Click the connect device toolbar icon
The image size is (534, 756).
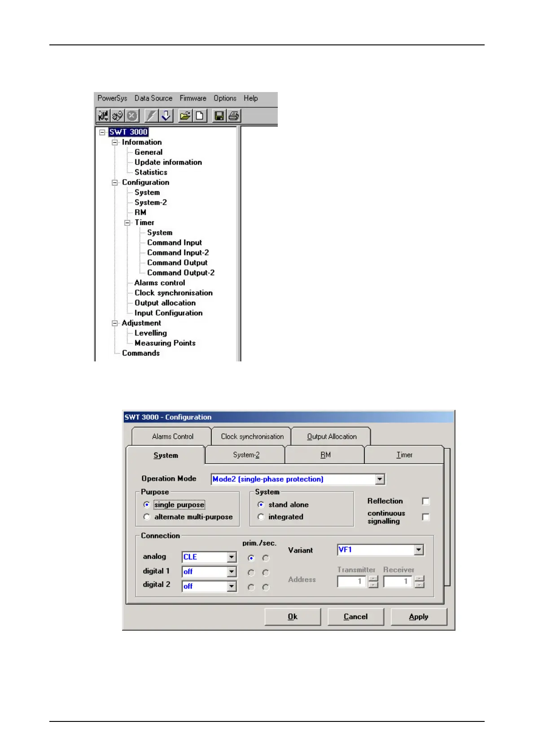pos(103,116)
